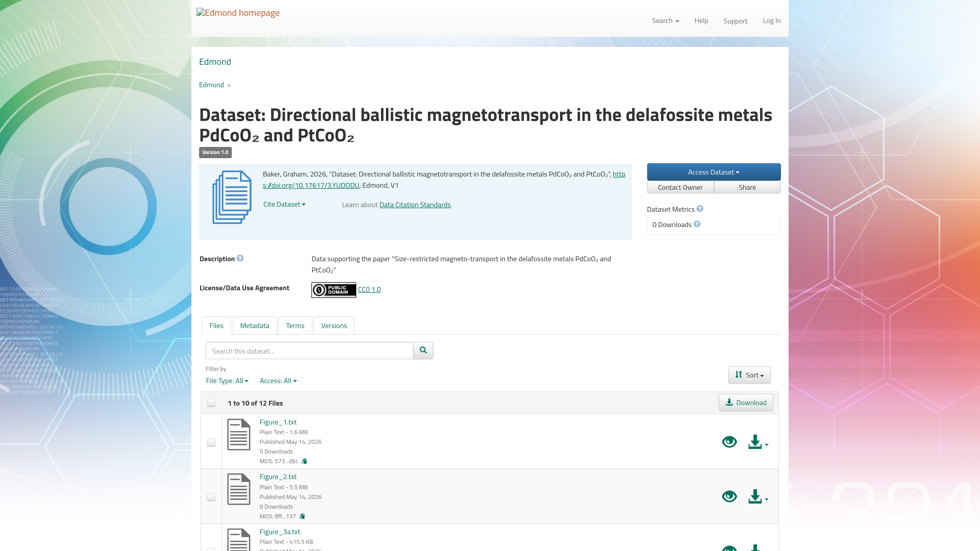
Task: Switch to the Metadata tab
Action: coord(254,325)
